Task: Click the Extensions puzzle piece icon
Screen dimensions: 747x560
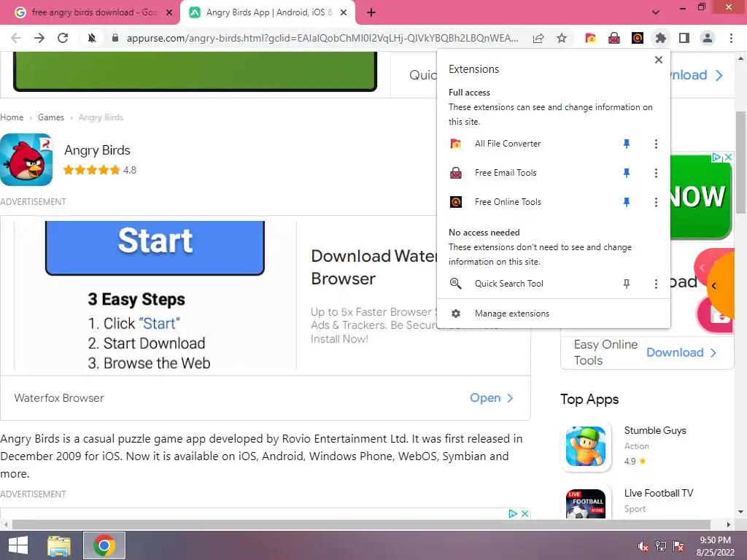Action: 660,38
